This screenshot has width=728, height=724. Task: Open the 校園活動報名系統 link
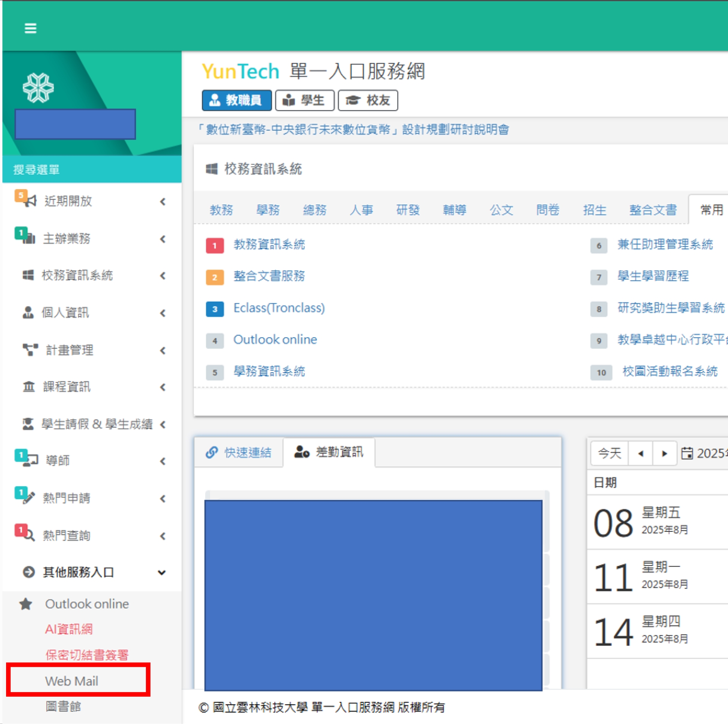tap(670, 371)
